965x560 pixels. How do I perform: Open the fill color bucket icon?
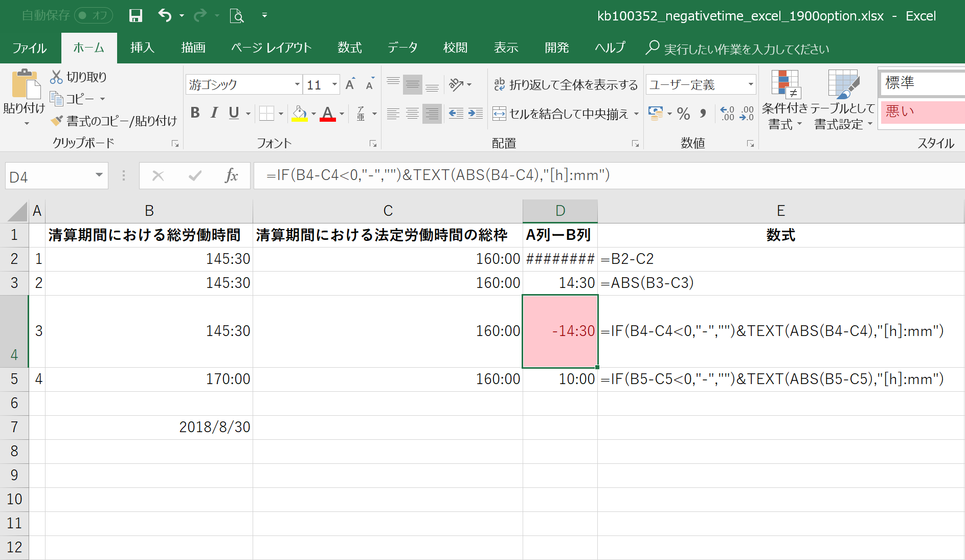pyautogui.click(x=299, y=114)
